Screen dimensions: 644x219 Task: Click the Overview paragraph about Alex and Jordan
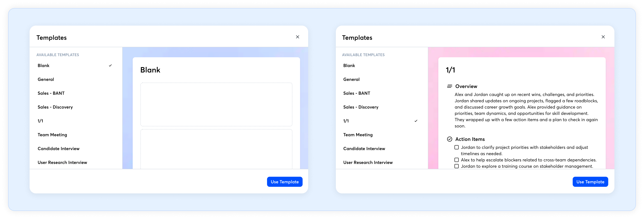click(526, 110)
